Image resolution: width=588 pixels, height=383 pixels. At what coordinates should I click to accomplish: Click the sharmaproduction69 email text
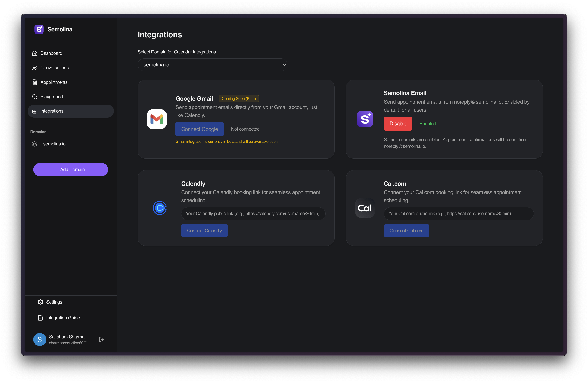[70, 343]
